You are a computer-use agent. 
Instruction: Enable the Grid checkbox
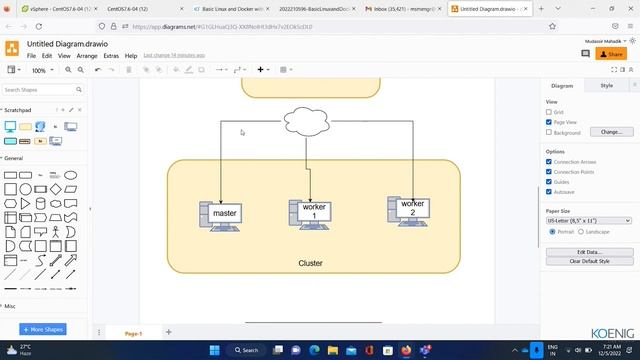[x=549, y=112]
